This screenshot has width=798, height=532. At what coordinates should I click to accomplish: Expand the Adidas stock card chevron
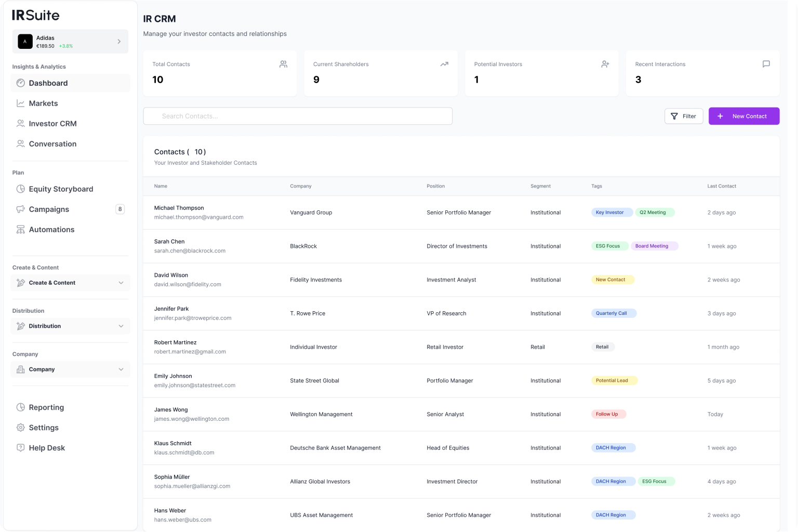pos(118,41)
